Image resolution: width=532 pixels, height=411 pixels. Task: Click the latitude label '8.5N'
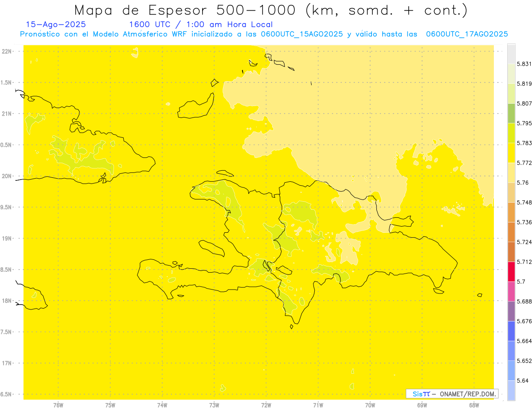point(7,270)
